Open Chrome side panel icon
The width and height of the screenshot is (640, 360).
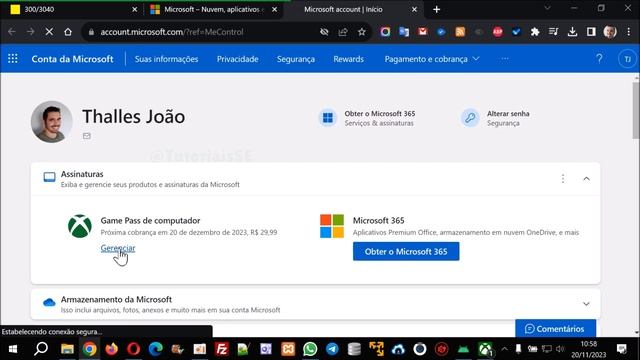pos(591,32)
